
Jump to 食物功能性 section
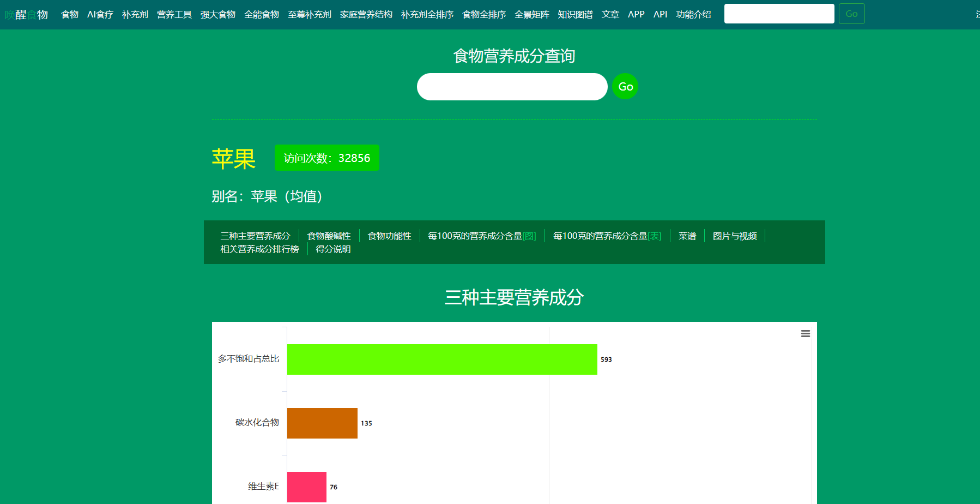click(x=389, y=236)
